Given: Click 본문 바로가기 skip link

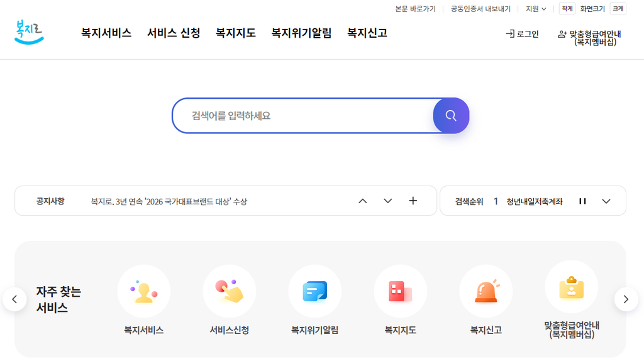Looking at the screenshot, I should (x=415, y=9).
